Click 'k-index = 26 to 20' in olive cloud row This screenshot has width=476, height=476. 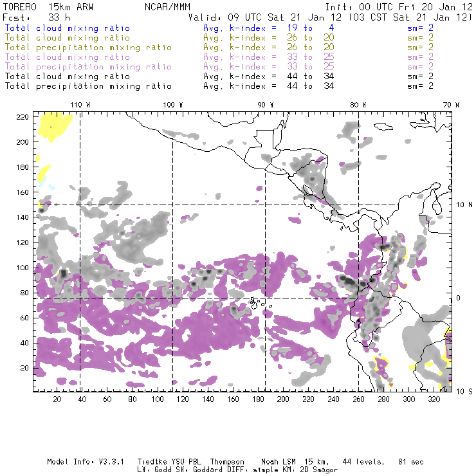(282, 38)
